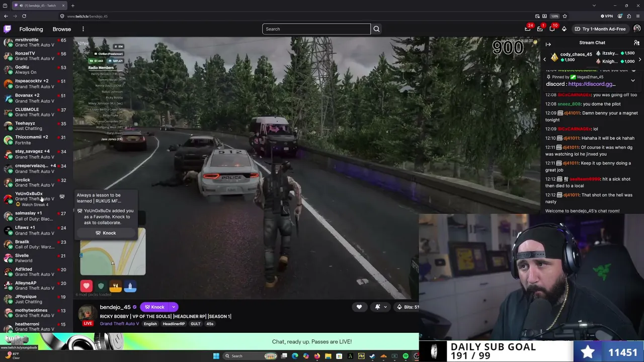The image size is (644, 362).
Task: Open Firefox from the taskbar
Action: coord(317,356)
